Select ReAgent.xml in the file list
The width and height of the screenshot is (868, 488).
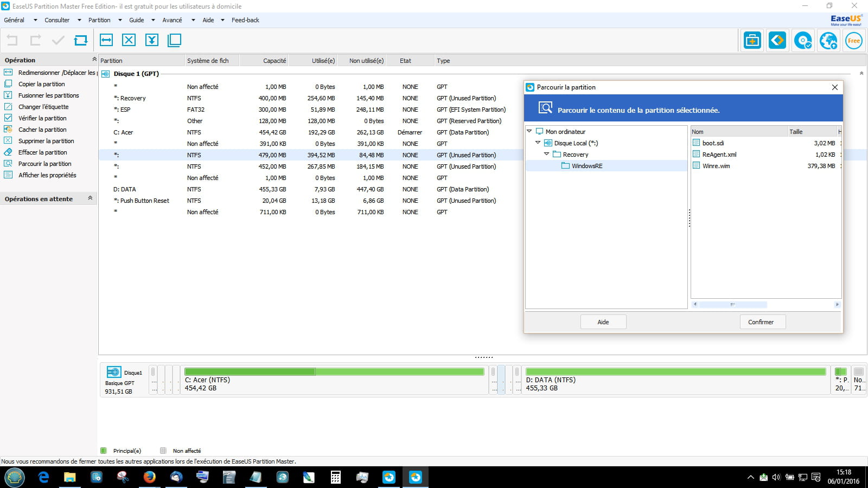(719, 155)
